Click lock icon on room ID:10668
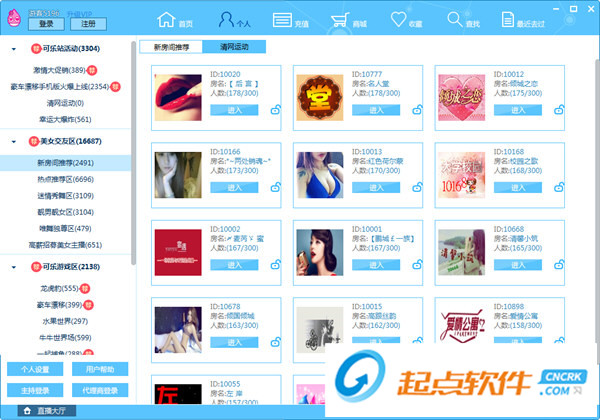The width and height of the screenshot is (600, 420). (559, 264)
